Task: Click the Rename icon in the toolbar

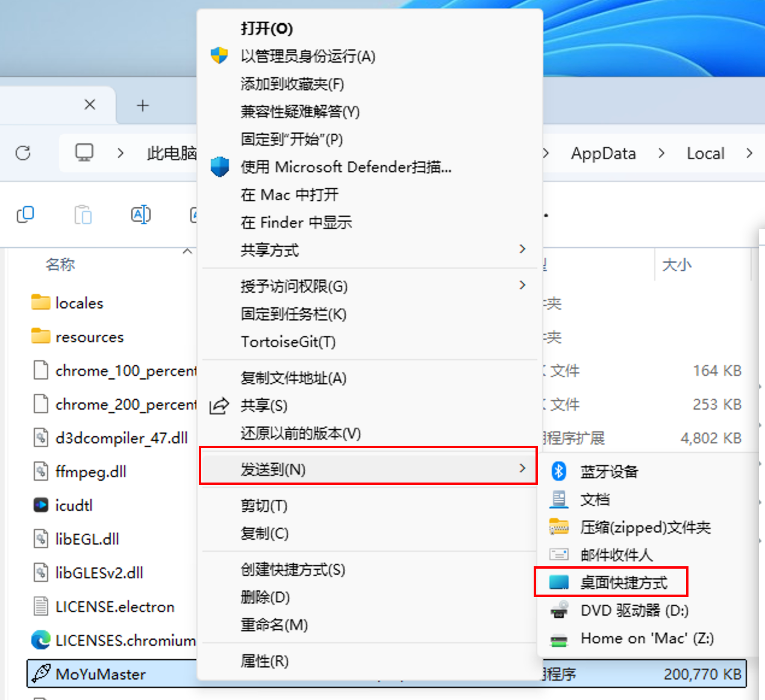Action: [x=141, y=214]
